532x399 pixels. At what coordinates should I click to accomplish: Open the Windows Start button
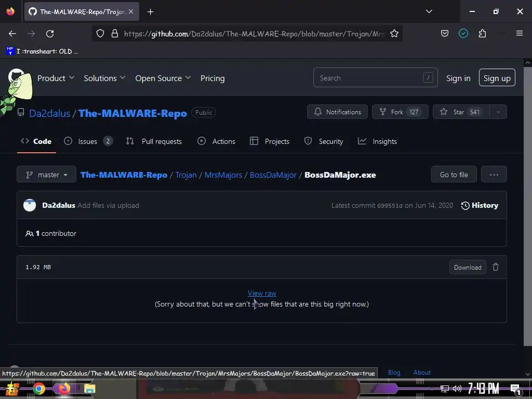[12, 389]
